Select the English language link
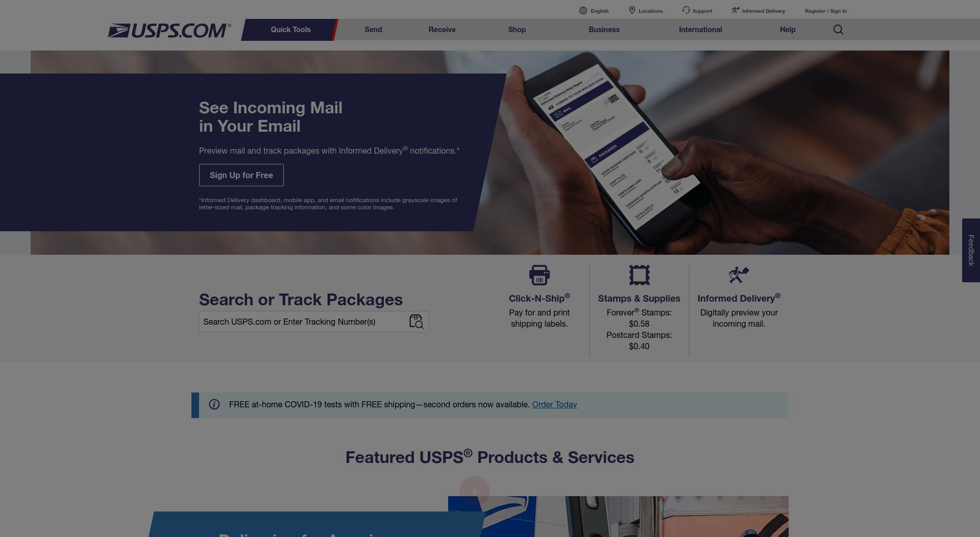This screenshot has width=980, height=537. (x=599, y=11)
